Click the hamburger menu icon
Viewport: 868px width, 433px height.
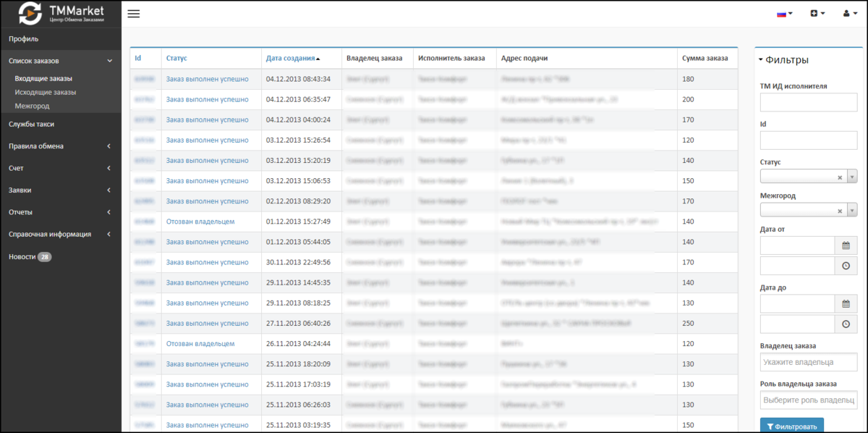pos(133,14)
